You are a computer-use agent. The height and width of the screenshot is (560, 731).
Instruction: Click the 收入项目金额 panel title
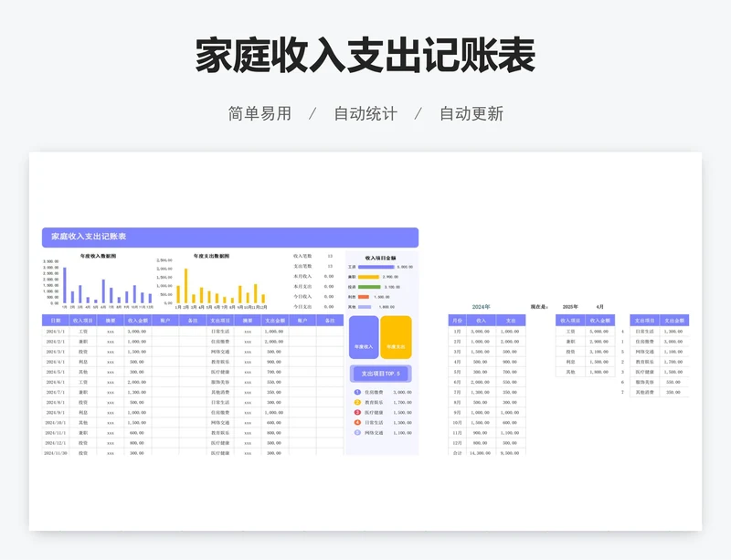[x=380, y=258]
